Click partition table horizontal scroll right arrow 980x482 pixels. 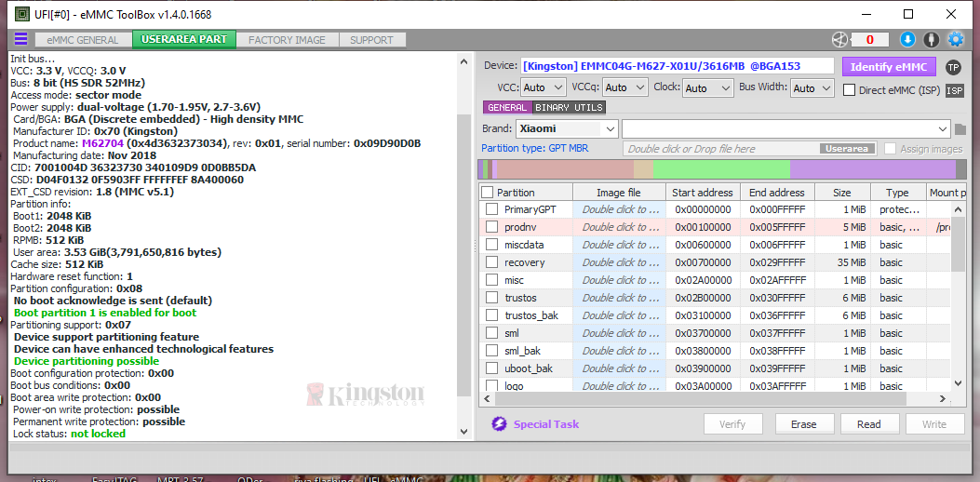(x=944, y=398)
